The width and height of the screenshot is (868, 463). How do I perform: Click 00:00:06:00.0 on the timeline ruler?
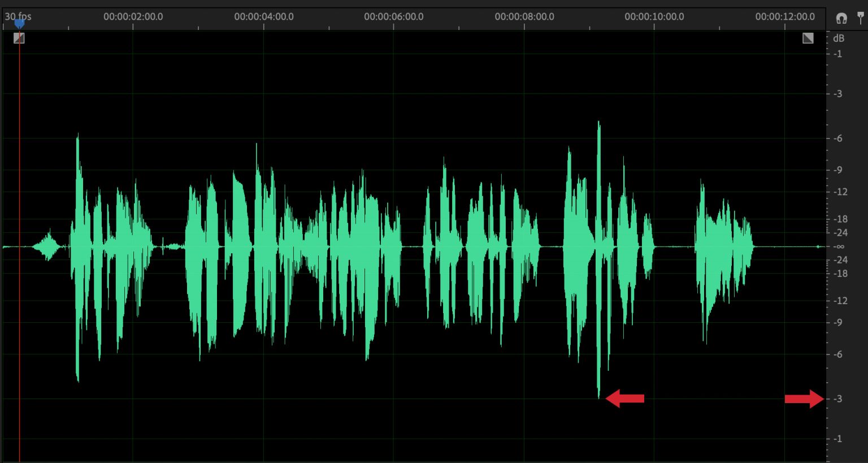click(x=394, y=16)
